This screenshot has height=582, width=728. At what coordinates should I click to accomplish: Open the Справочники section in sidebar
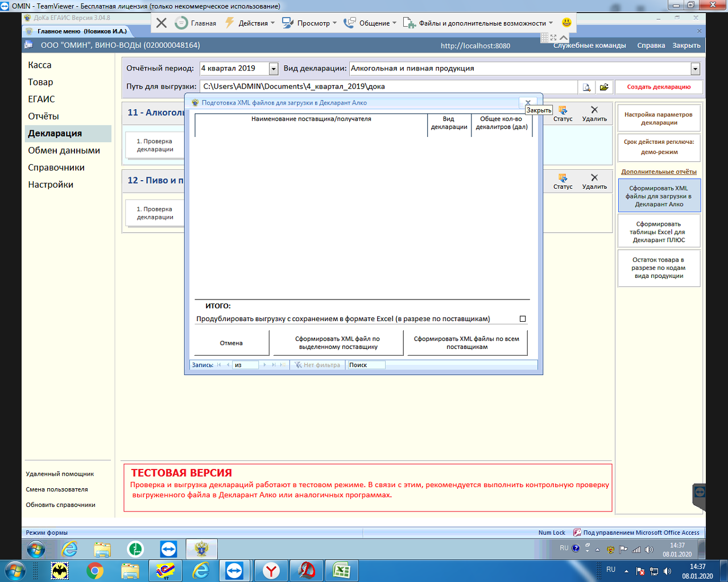tap(56, 168)
